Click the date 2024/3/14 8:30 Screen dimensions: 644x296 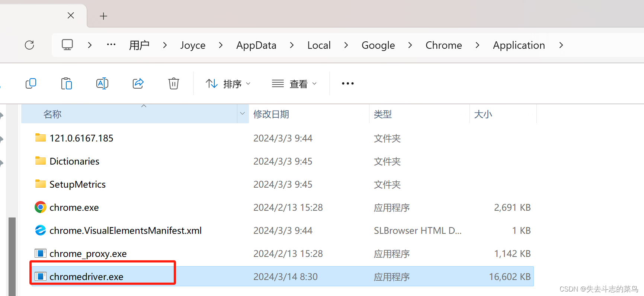pos(285,277)
